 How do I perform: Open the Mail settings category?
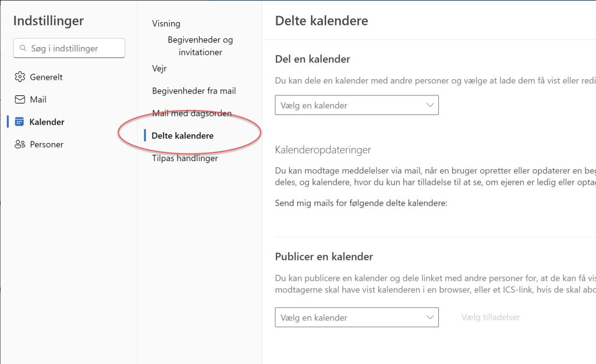point(38,99)
